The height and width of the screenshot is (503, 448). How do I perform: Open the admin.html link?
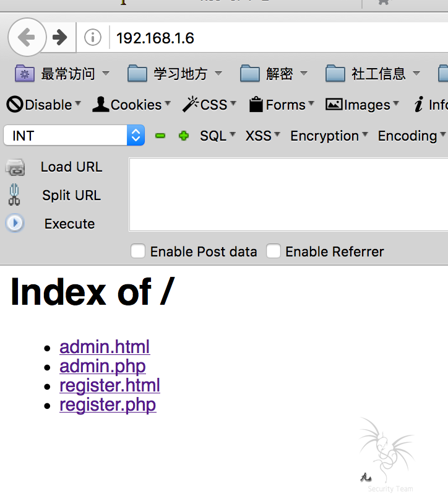[x=105, y=347]
